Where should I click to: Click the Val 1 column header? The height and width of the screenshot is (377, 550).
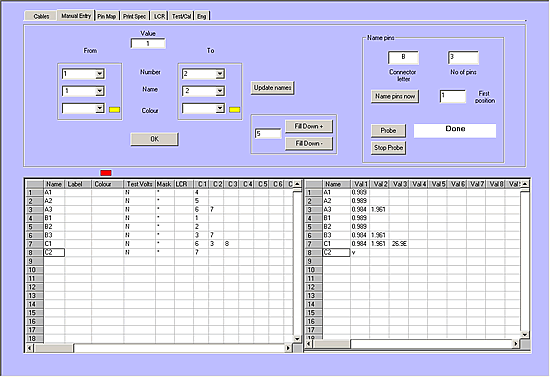pos(360,184)
